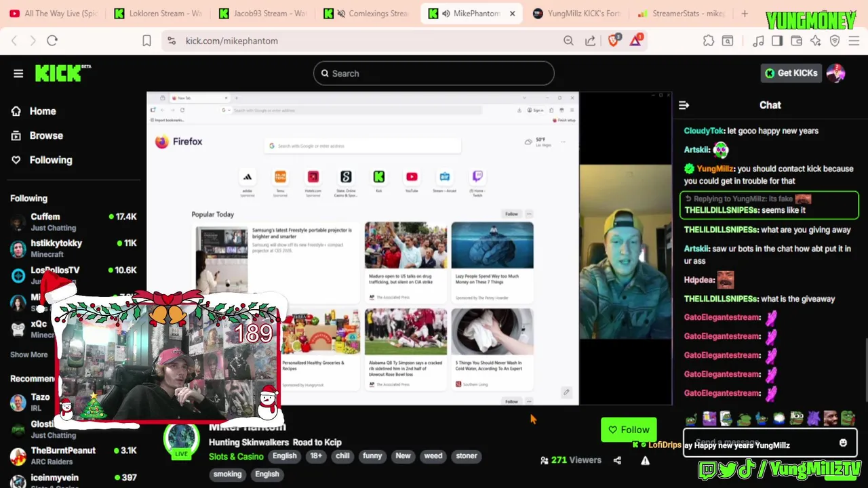The height and width of the screenshot is (488, 868).
Task: Open the Alabama QB Ty Simpson article
Action: point(406,350)
